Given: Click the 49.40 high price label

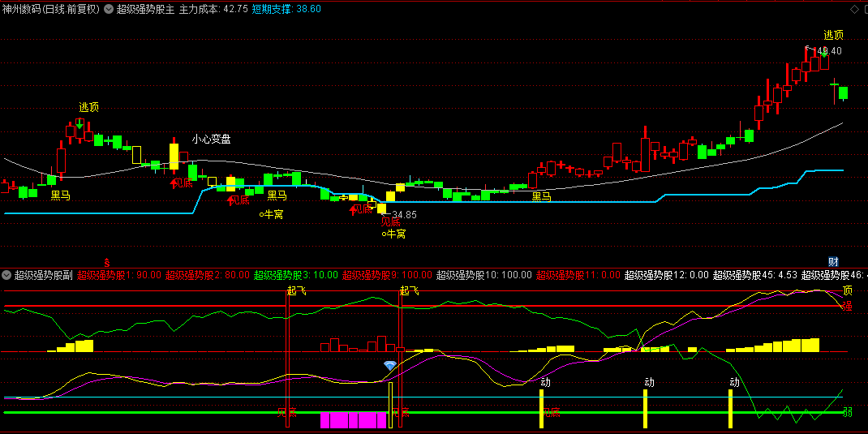Looking at the screenshot, I should click(x=829, y=51).
